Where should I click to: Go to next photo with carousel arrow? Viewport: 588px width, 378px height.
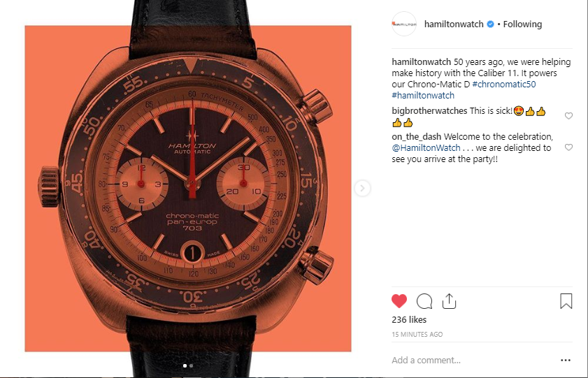362,188
